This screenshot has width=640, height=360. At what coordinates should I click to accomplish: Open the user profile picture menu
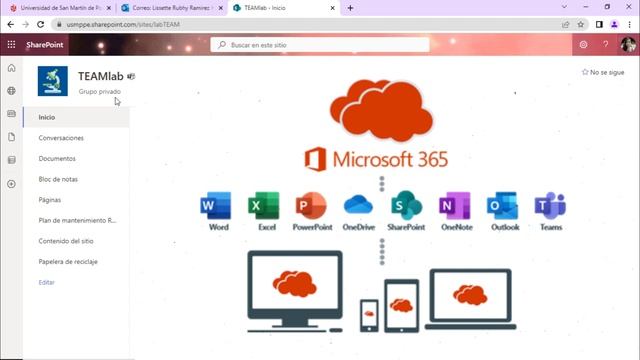click(x=628, y=44)
